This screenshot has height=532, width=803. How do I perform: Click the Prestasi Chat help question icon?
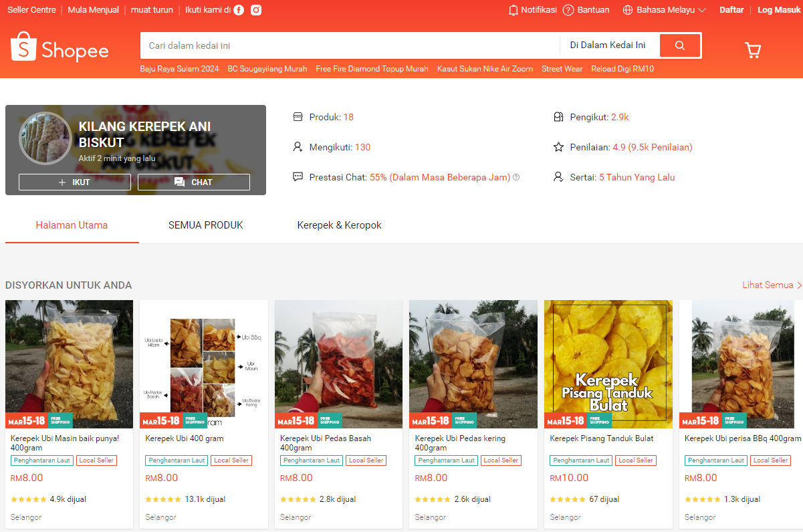(x=516, y=178)
